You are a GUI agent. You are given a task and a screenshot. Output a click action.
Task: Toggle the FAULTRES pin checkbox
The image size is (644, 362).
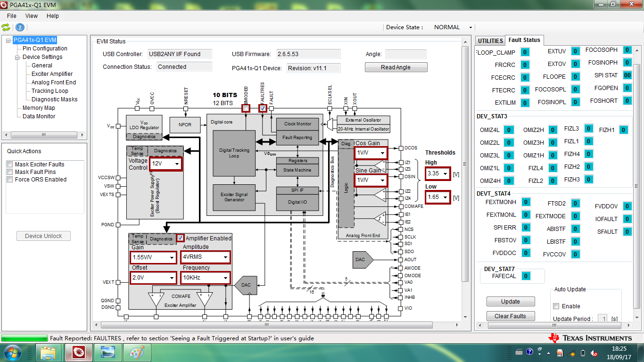263,108
